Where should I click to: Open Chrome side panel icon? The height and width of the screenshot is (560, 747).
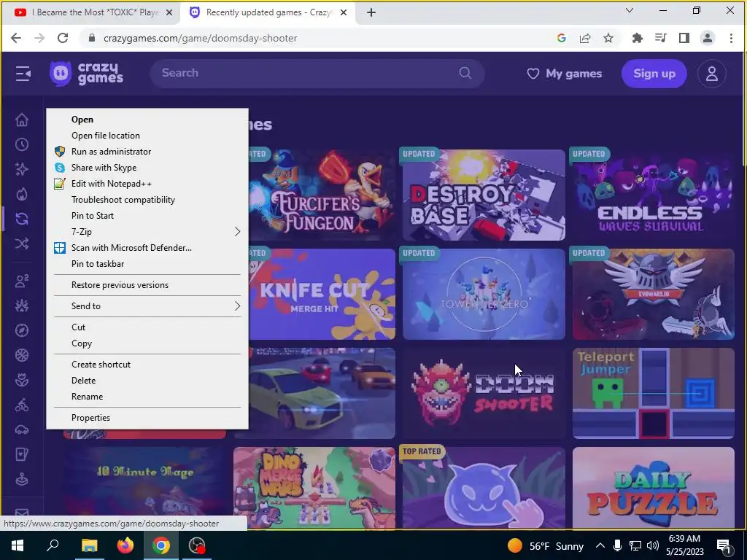(684, 38)
